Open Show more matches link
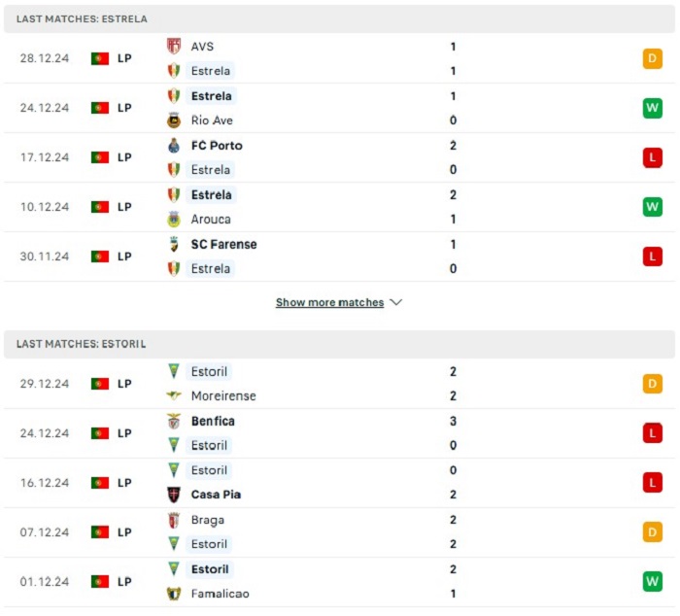 (329, 302)
